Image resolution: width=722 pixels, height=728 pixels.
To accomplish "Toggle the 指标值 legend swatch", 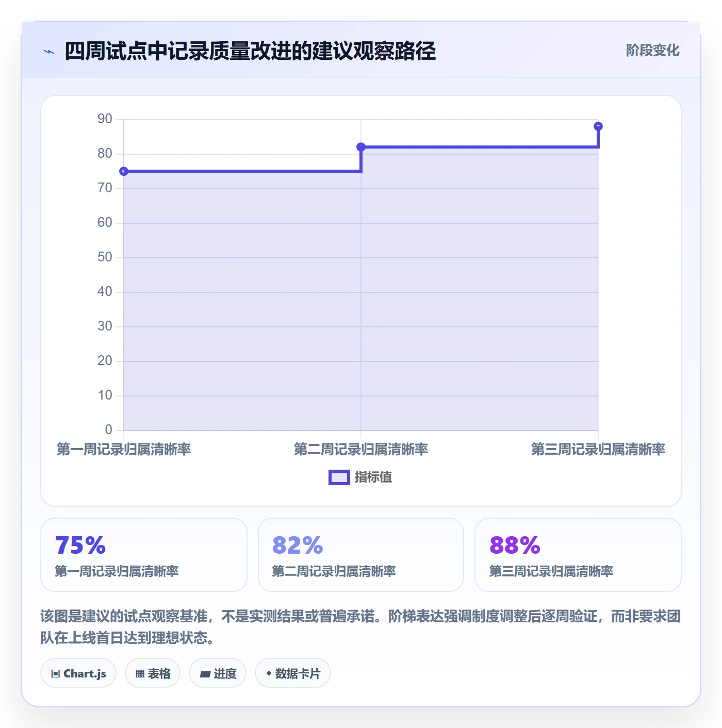I will (x=339, y=477).
